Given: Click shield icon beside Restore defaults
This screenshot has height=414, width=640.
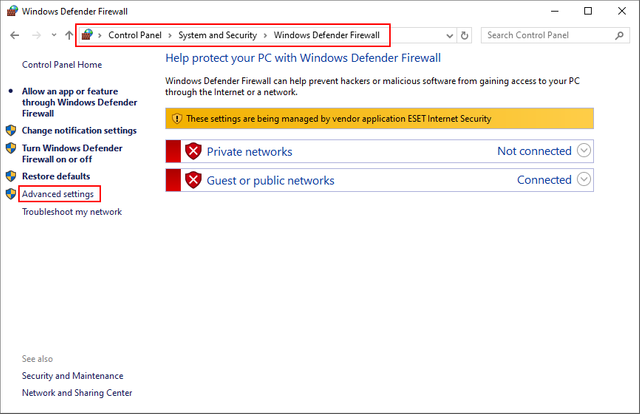Looking at the screenshot, I should coord(11,176).
